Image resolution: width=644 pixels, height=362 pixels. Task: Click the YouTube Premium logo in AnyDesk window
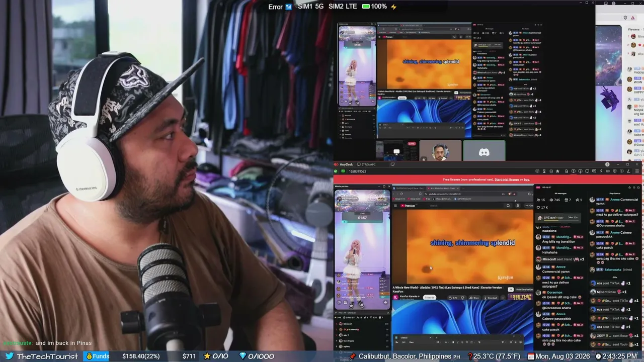pos(408,206)
